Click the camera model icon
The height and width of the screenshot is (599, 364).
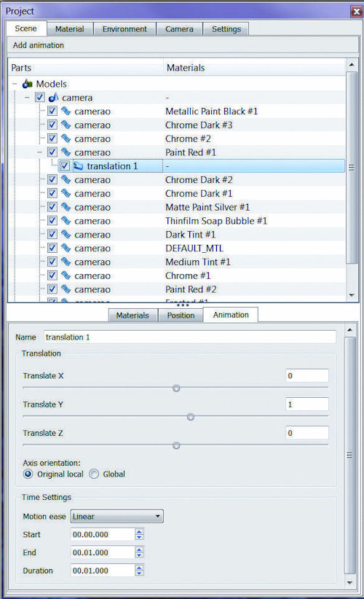pyautogui.click(x=54, y=98)
